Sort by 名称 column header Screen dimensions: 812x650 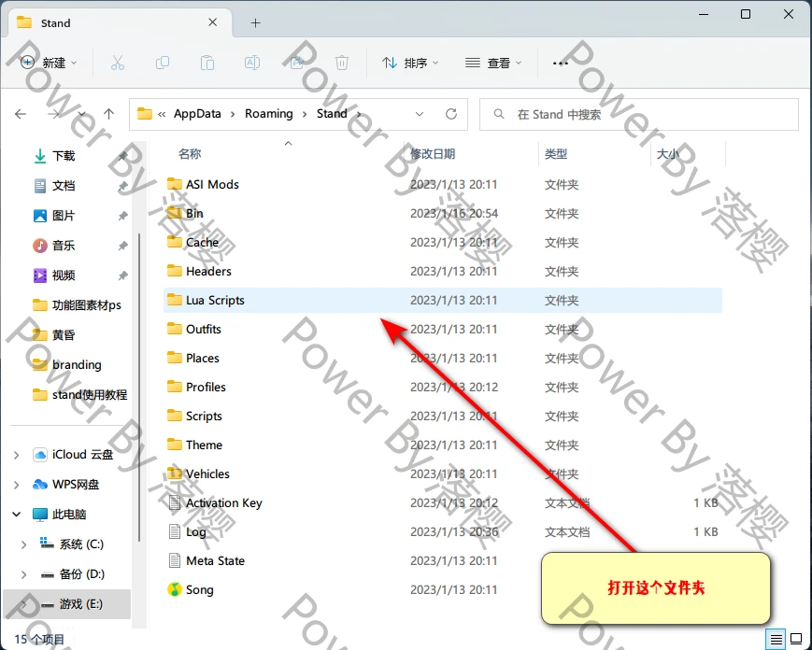(x=190, y=154)
